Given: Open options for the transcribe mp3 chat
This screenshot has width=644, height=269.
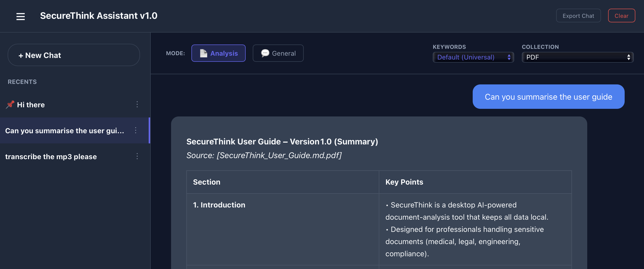Looking at the screenshot, I should (137, 156).
